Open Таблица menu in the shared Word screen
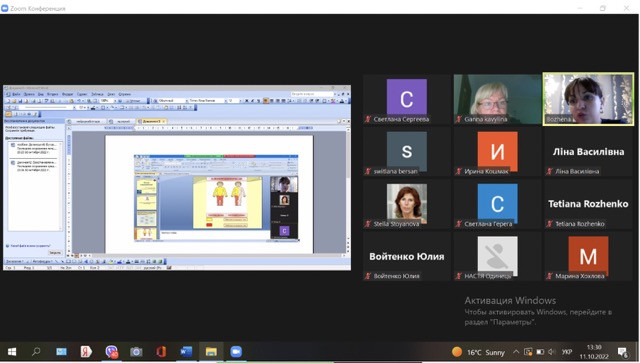Screen dimensions: 640x363 pos(97,94)
